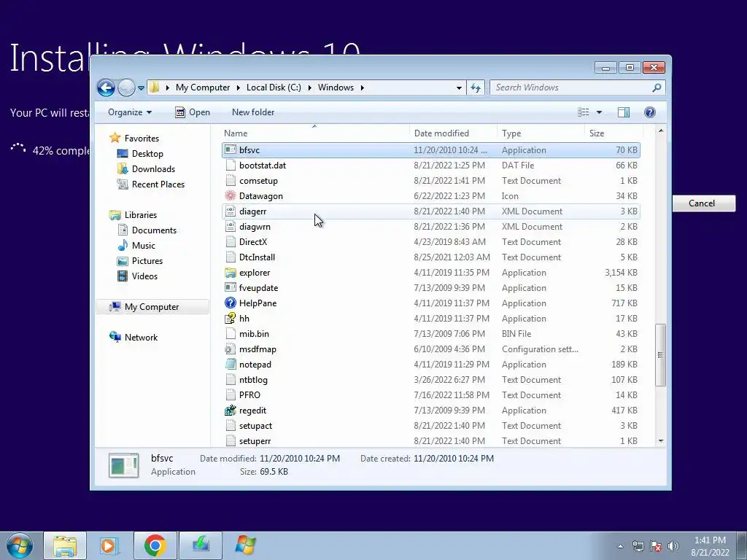Open the Organize dropdown menu
Screen dimensions: 747x560
[x=130, y=112]
